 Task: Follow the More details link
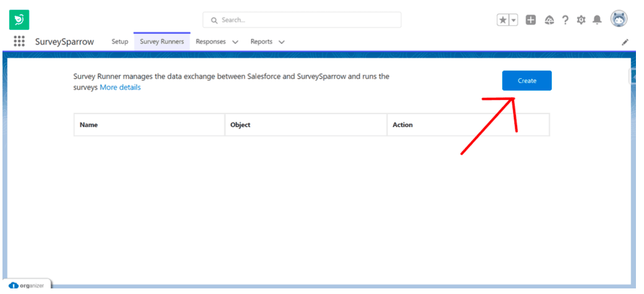tap(120, 87)
